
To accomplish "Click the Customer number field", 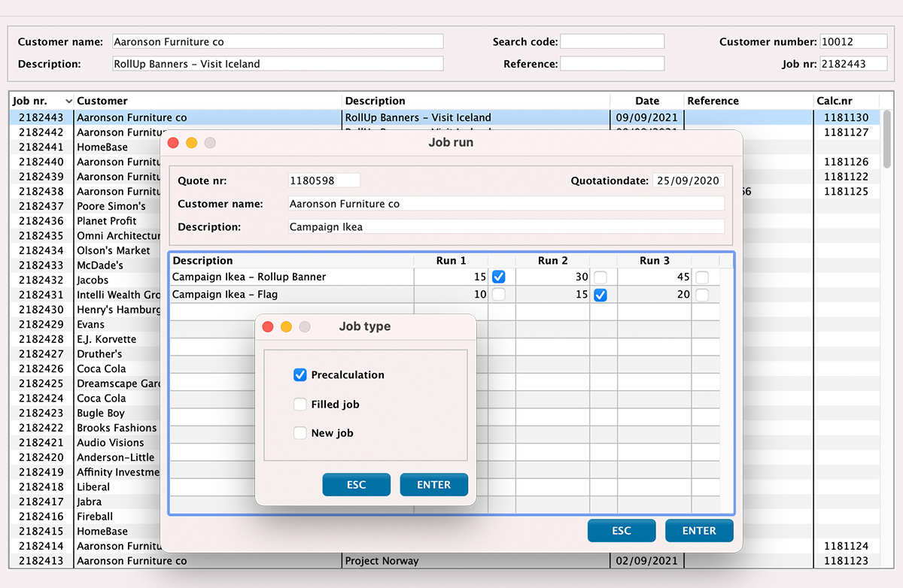I will [x=853, y=41].
